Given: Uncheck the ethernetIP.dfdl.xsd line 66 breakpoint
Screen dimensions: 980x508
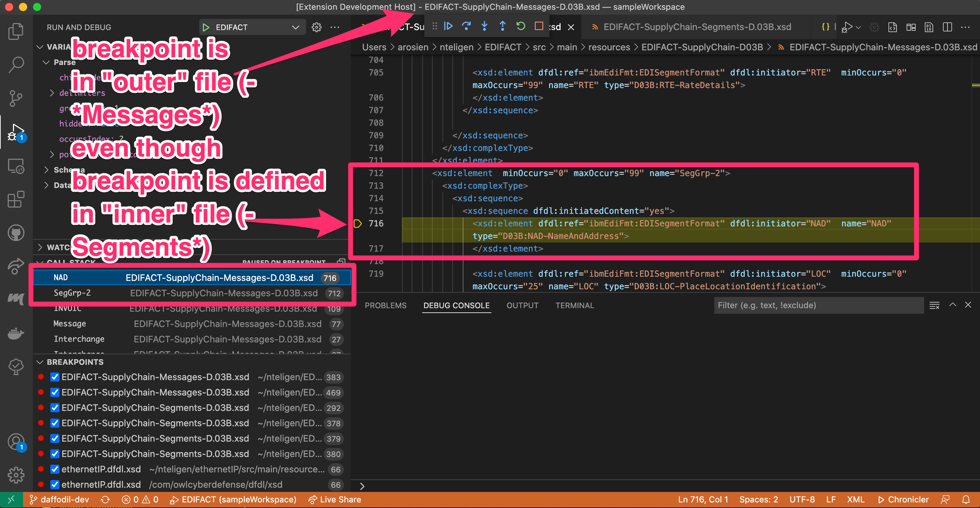Looking at the screenshot, I should [55, 469].
